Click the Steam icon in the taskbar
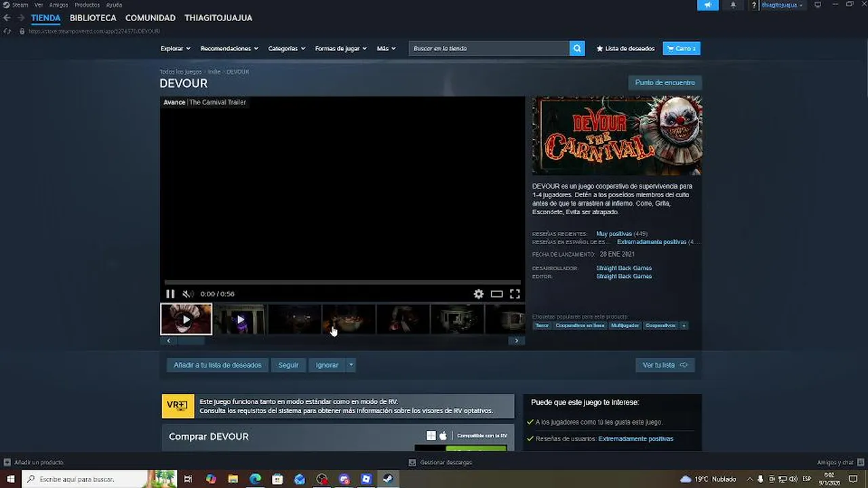Image resolution: width=868 pixels, height=488 pixels. [x=389, y=479]
